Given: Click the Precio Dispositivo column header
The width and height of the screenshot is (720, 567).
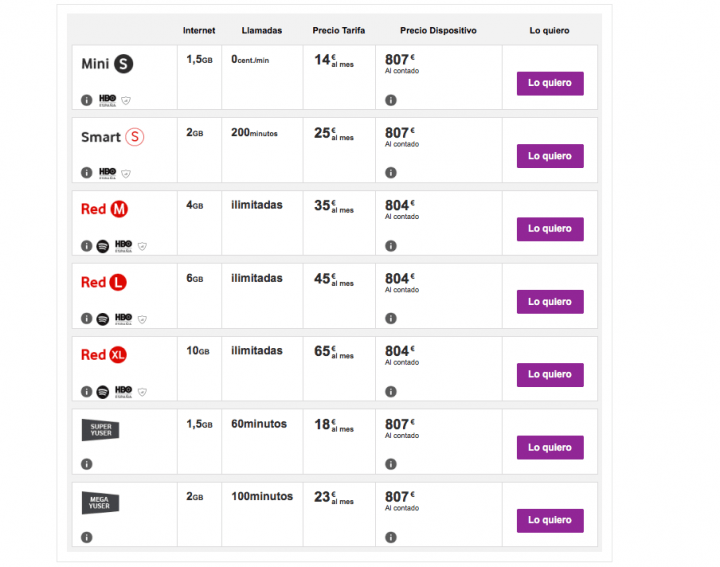Looking at the screenshot, I should [x=438, y=31].
